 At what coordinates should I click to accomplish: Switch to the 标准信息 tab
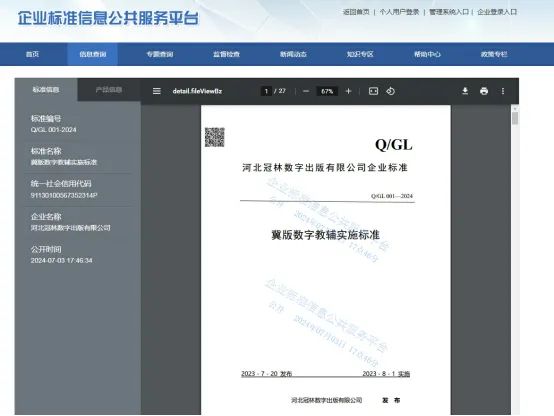coord(46,90)
